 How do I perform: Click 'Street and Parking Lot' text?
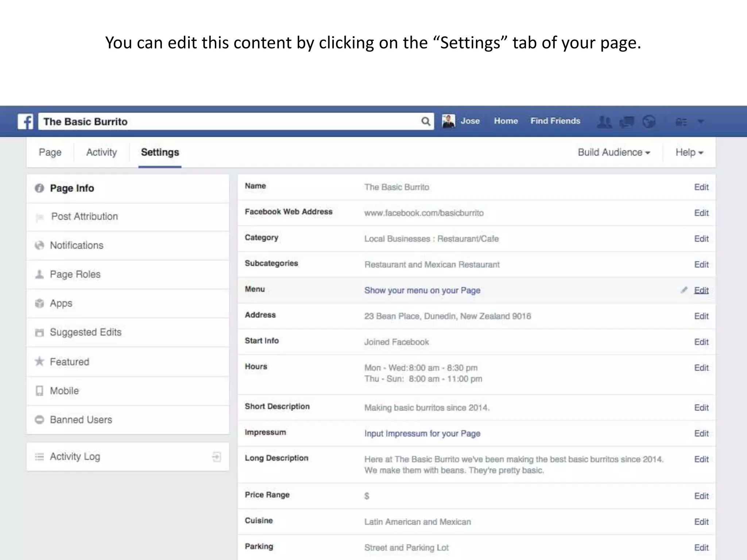click(406, 548)
